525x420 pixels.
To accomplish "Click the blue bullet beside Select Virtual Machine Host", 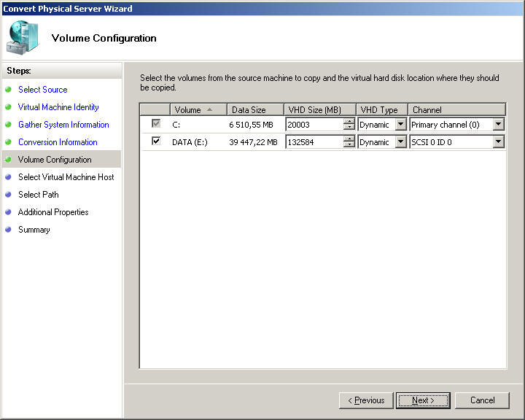I will click(x=8, y=177).
